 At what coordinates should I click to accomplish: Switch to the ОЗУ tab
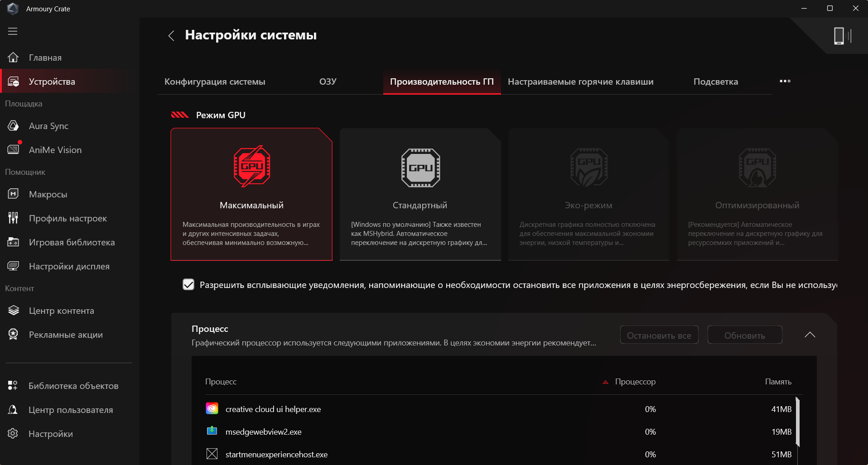tap(328, 82)
